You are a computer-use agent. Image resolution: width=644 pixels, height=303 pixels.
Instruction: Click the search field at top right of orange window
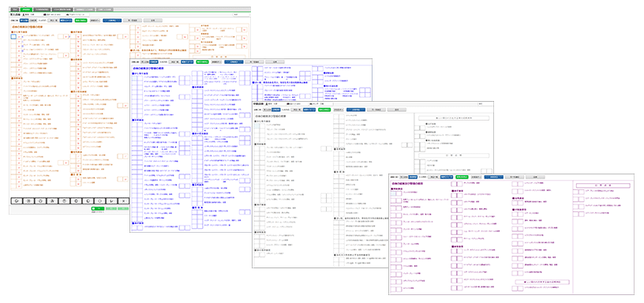241,14
